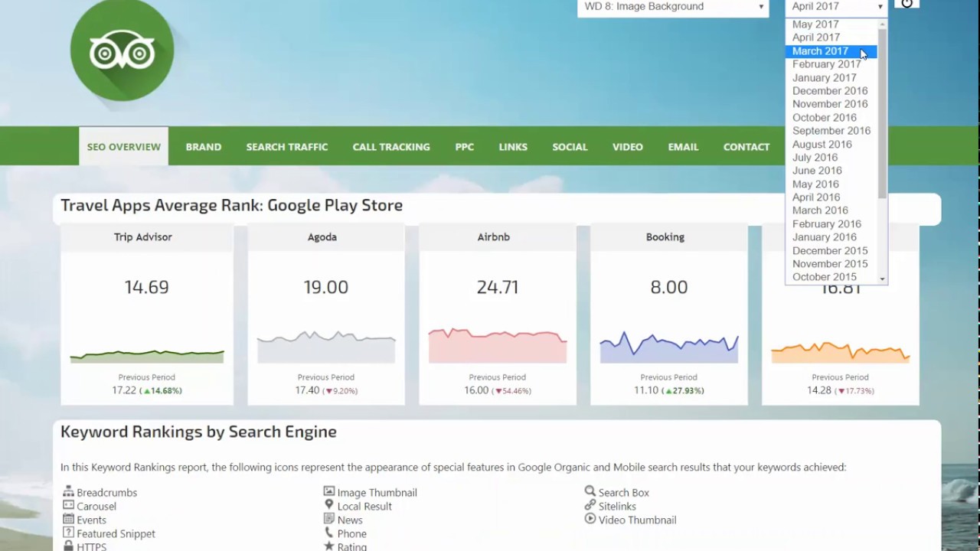Click the Airbnb rank value 24.71

click(498, 287)
